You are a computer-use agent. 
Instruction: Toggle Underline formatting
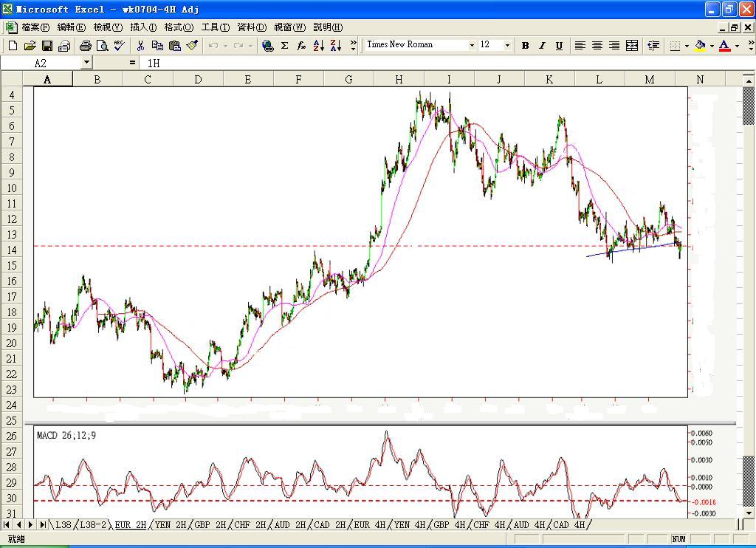[x=559, y=46]
